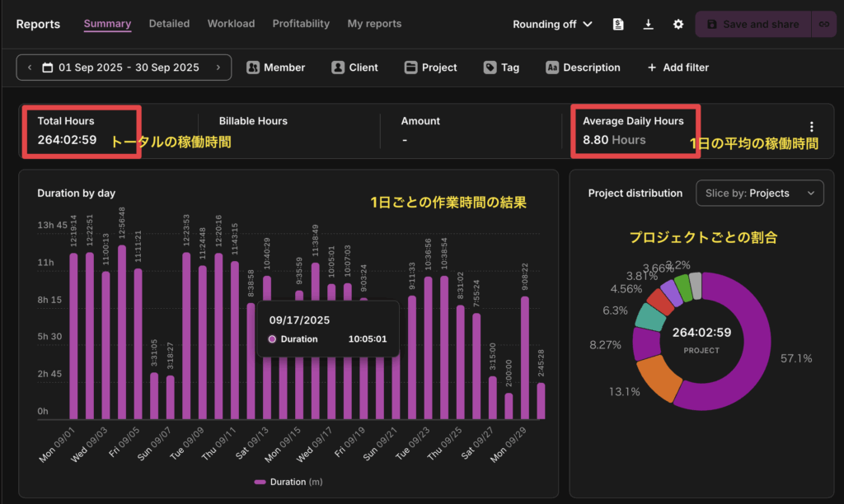Open Slice by: Projects dropdown
Screen dimensions: 844x504
tap(759, 193)
